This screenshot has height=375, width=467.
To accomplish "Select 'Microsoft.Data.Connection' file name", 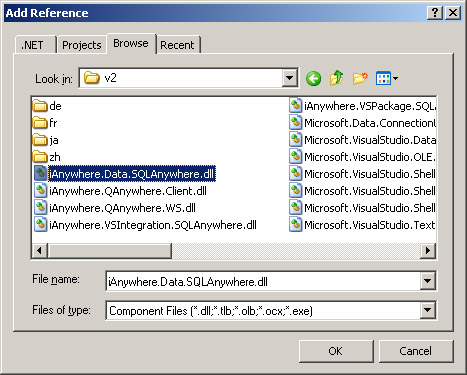I will click(x=370, y=123).
